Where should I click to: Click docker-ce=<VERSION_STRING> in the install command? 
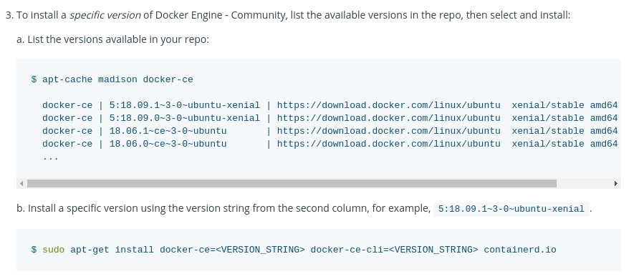232,250
